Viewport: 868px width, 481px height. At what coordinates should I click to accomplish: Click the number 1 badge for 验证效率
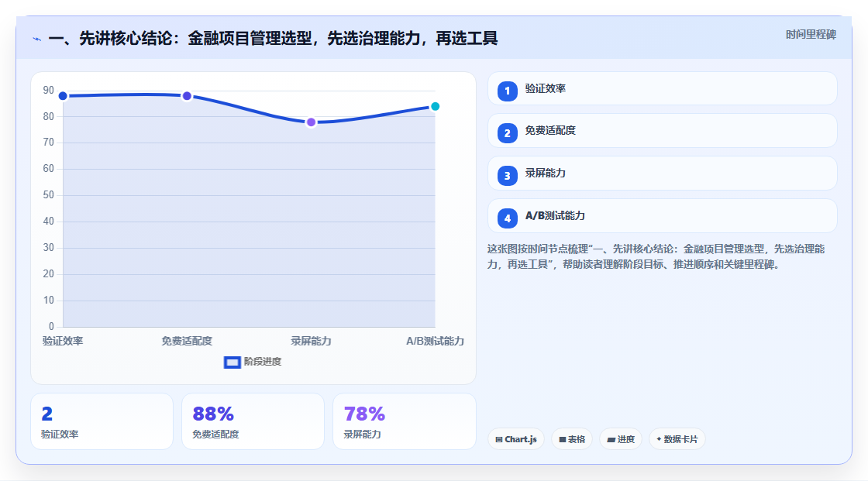(x=507, y=91)
